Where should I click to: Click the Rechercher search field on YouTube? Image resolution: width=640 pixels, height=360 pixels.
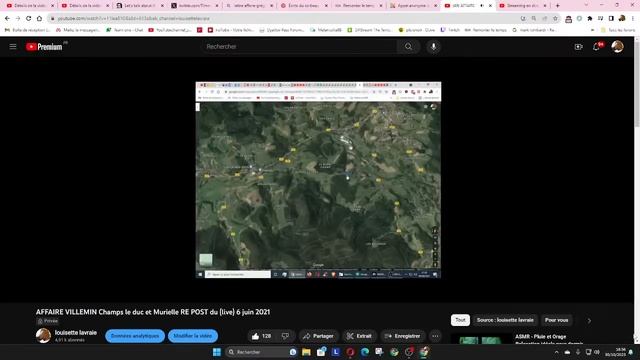coord(300,47)
